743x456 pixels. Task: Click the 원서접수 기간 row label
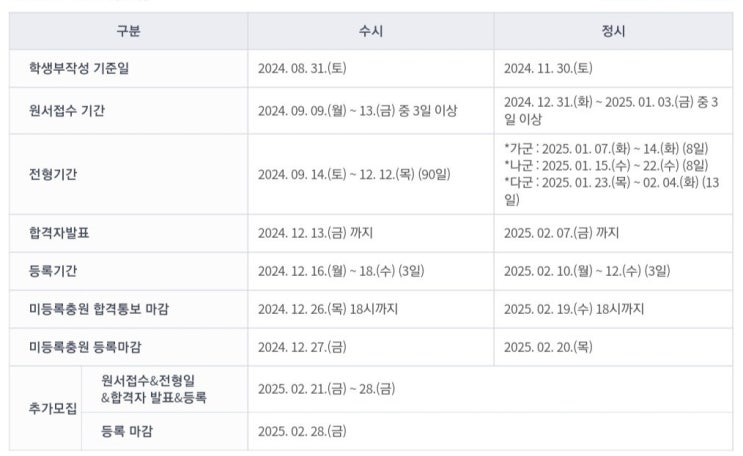click(67, 110)
